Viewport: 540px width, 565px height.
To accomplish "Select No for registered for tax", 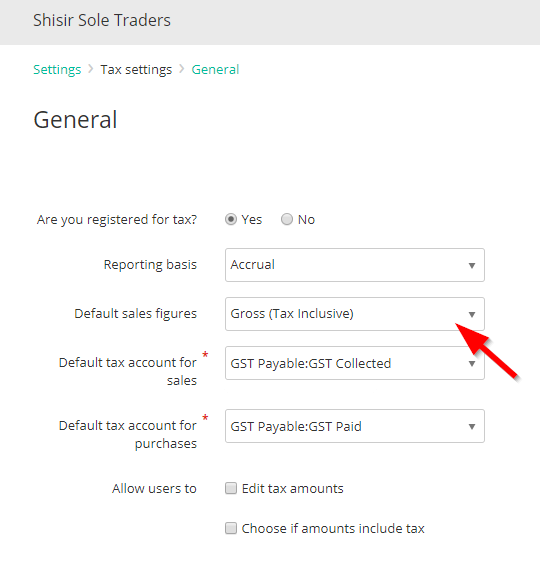I will (287, 219).
